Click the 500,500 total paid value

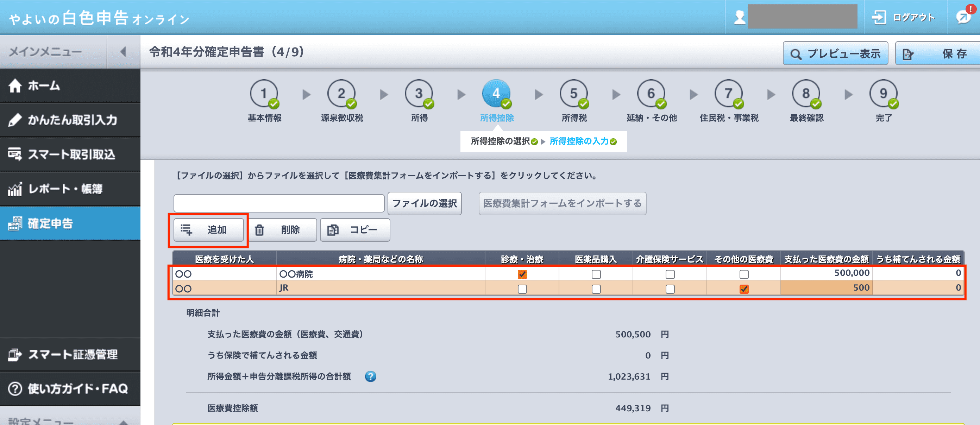click(633, 335)
